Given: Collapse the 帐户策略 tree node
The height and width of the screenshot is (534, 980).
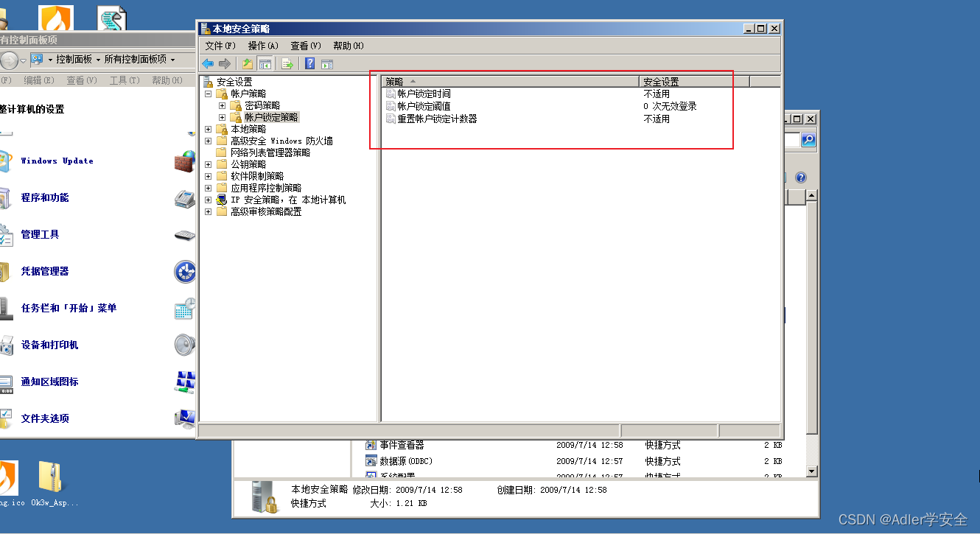Looking at the screenshot, I should [x=209, y=94].
